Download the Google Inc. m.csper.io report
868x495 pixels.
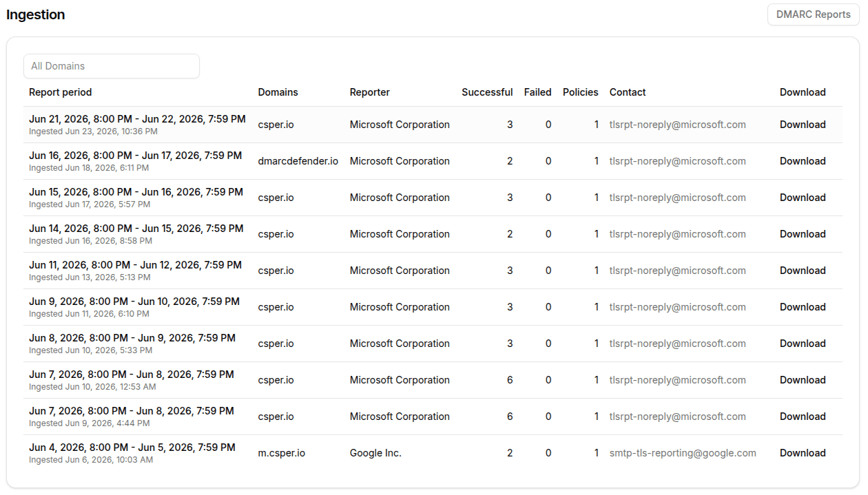pyautogui.click(x=803, y=453)
